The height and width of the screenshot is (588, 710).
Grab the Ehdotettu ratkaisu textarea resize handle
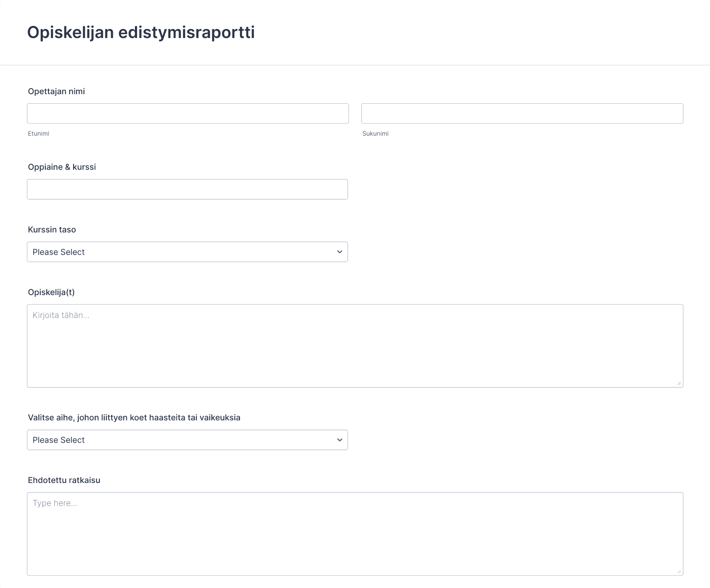point(679,571)
